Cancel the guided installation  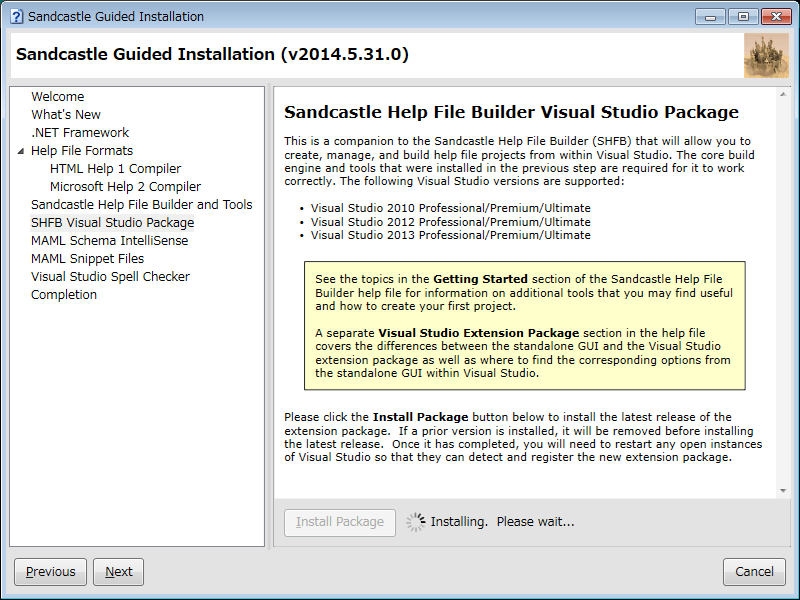pyautogui.click(x=754, y=572)
